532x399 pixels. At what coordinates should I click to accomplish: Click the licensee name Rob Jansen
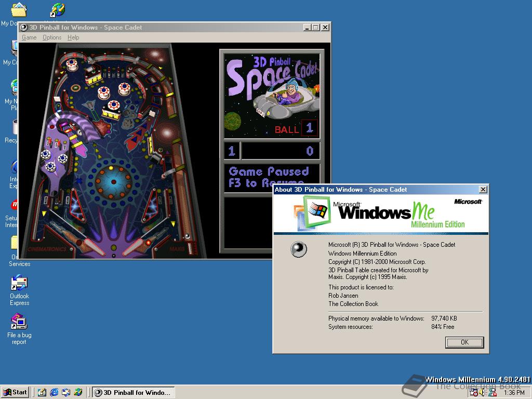343,296
